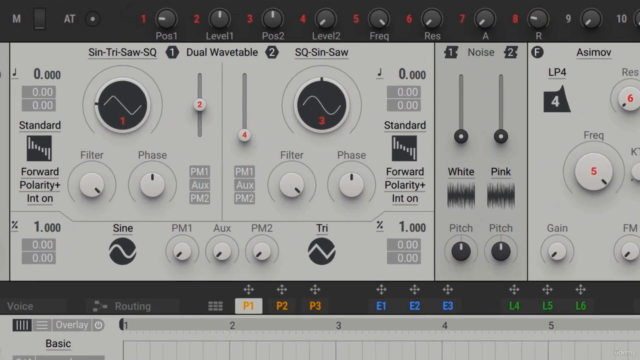Viewport: 640px width, 360px height.
Task: Click the move handle above P1
Action: click(249, 290)
